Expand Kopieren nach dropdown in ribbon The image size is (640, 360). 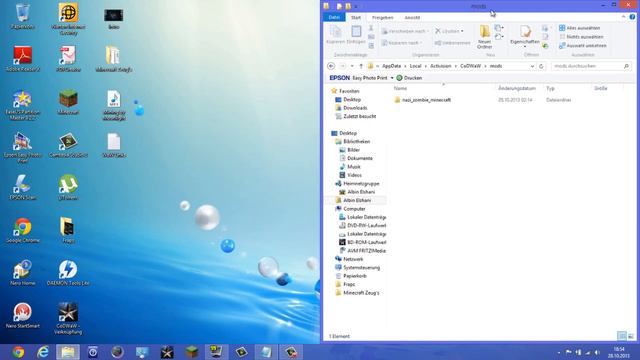[421, 42]
